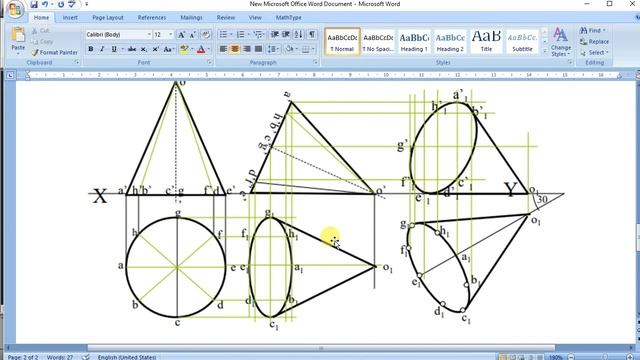This screenshot has width=640, height=360.
Task: Toggle superscript formatting
Action: pos(156,49)
